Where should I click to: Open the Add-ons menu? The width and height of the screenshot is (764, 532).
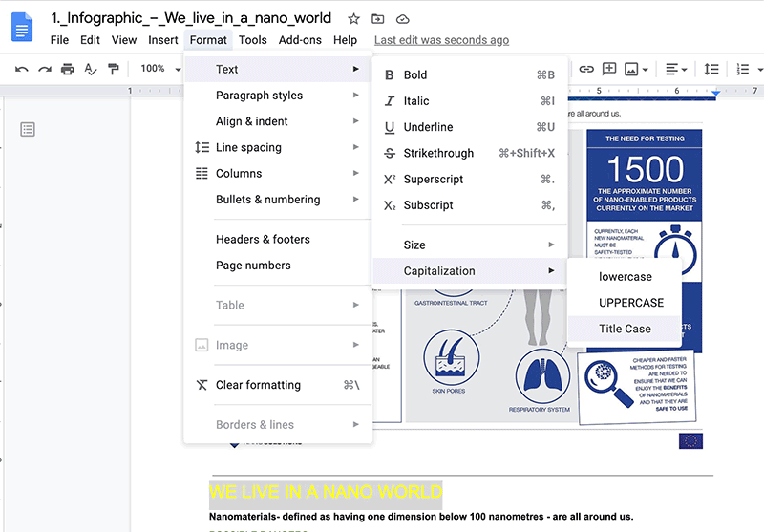[x=300, y=40]
